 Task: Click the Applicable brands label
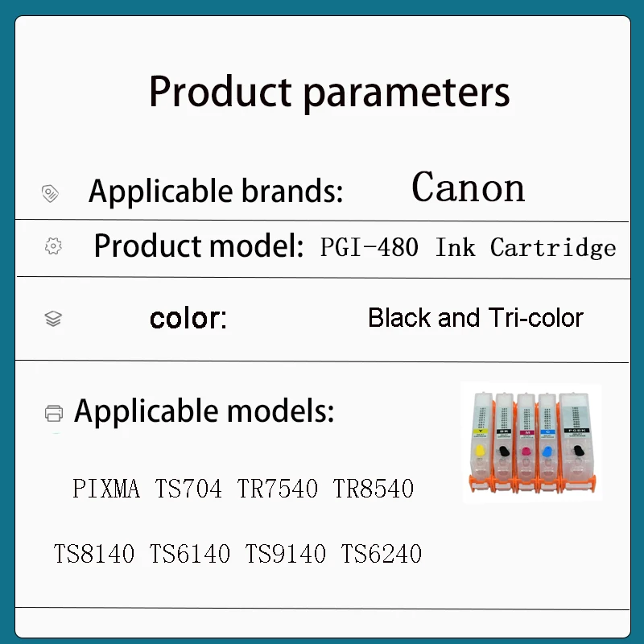coord(216,192)
